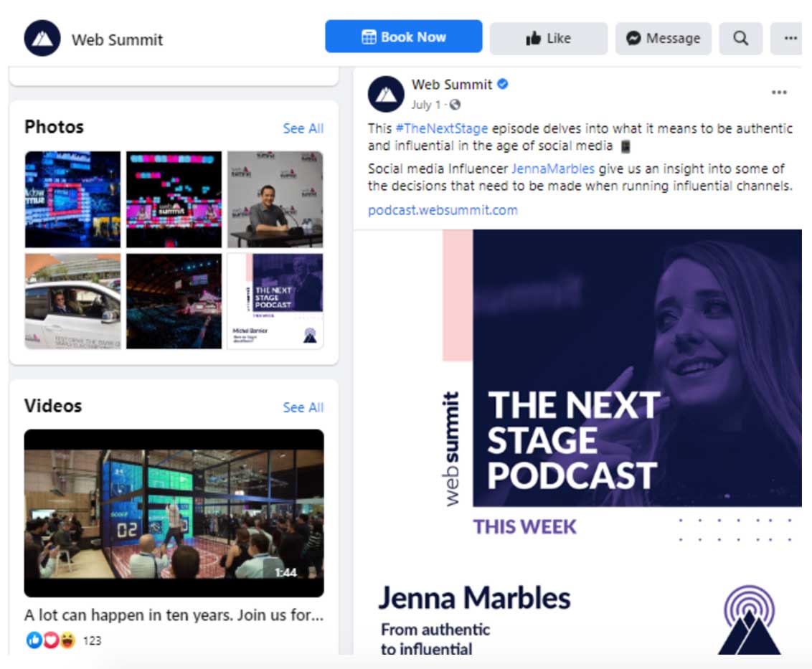Send a Message to Web Summit
The height and width of the screenshot is (669, 812).
(663, 38)
